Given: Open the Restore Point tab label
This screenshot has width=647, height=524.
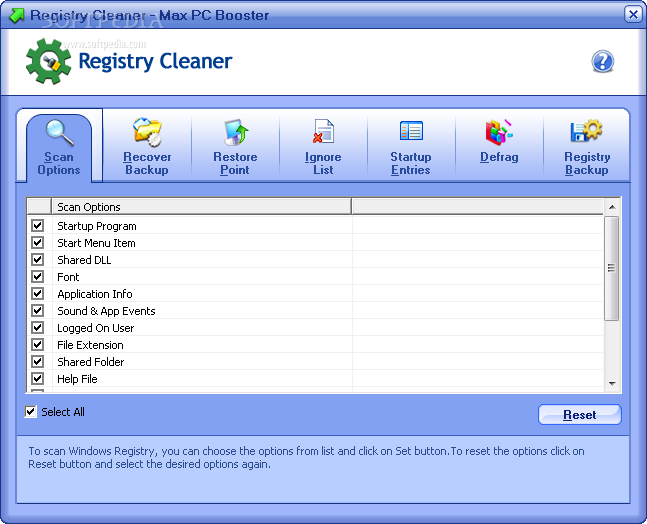Looking at the screenshot, I should 235,163.
